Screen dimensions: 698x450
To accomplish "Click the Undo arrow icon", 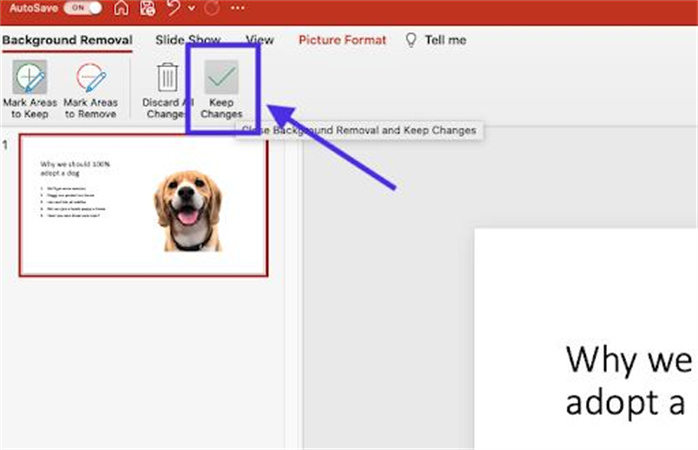I will coord(174,8).
